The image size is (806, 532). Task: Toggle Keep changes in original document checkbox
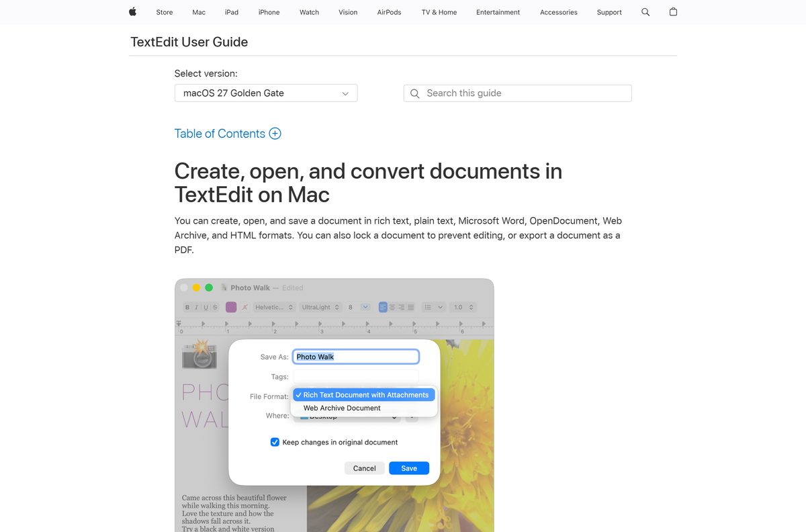click(275, 442)
